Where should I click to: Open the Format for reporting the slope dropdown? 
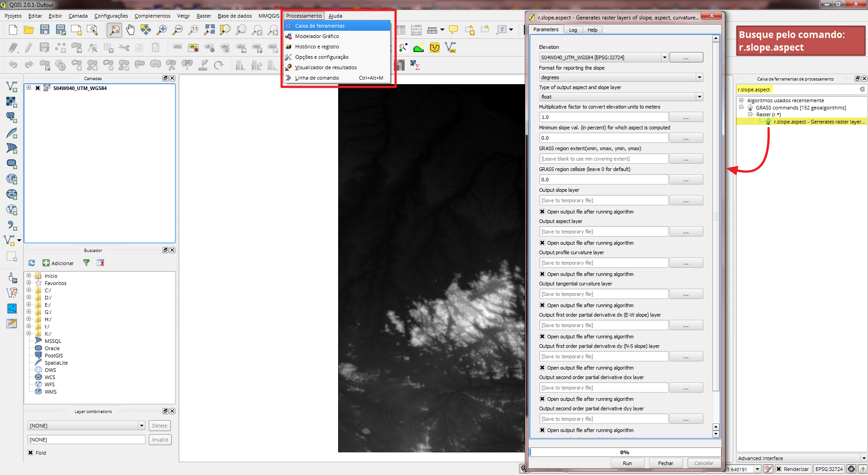point(699,77)
